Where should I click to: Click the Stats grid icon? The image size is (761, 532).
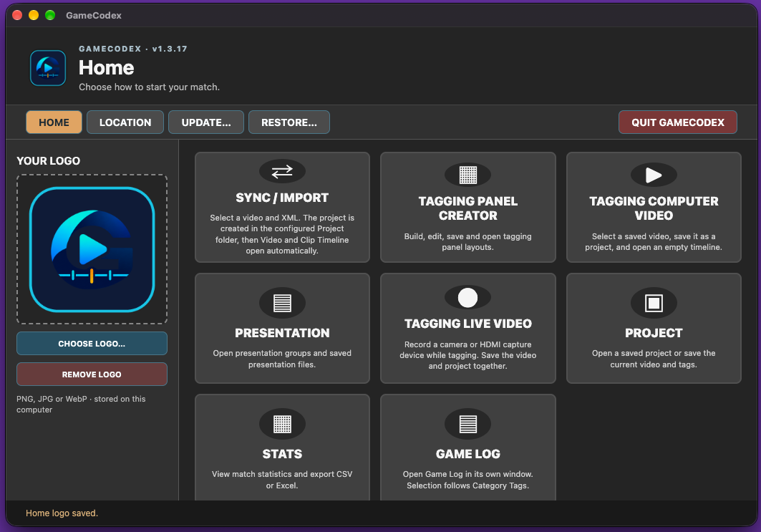282,425
